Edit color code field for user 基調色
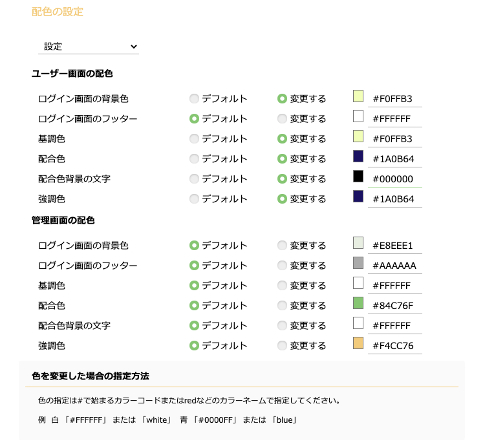The width and height of the screenshot is (496, 448). pos(394,139)
